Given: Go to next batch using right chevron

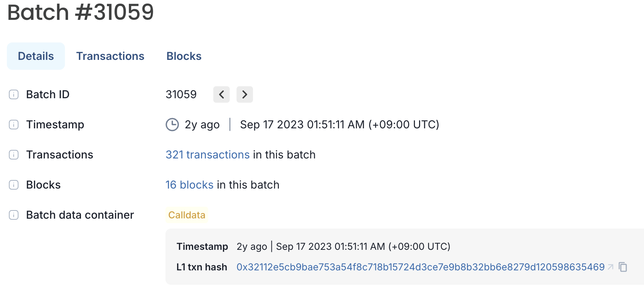Looking at the screenshot, I should (x=245, y=94).
